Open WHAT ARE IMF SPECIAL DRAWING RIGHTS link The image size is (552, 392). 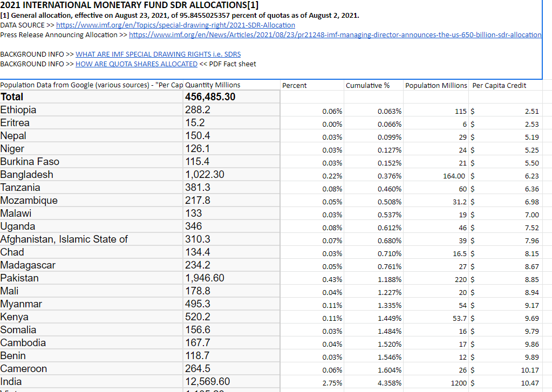(x=158, y=54)
